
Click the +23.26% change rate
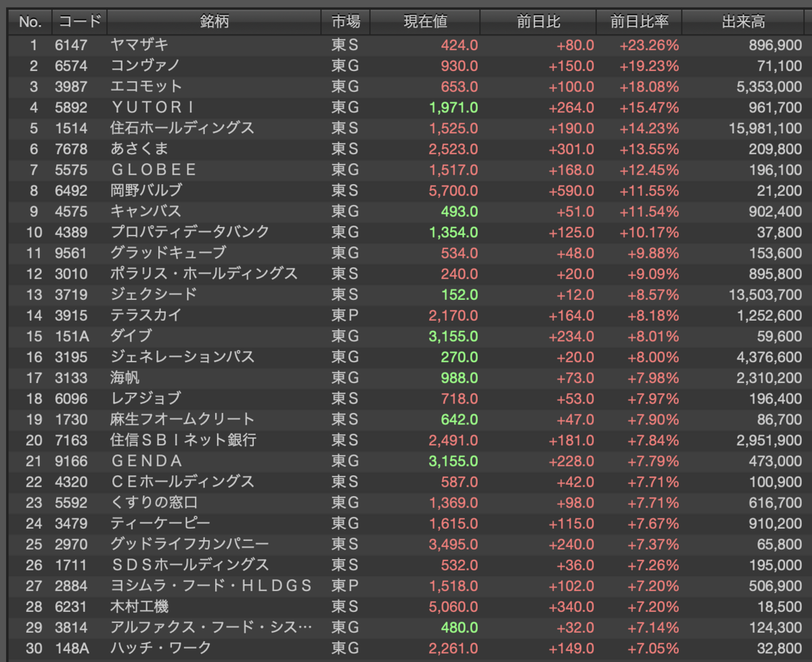(x=649, y=45)
